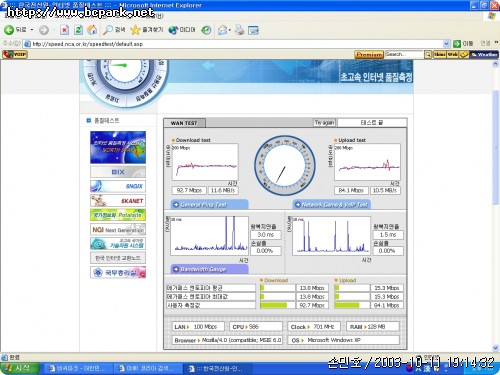Viewport: 500px width, 375px height.
Task: Click the BIX sidebar banner
Action: (118, 172)
